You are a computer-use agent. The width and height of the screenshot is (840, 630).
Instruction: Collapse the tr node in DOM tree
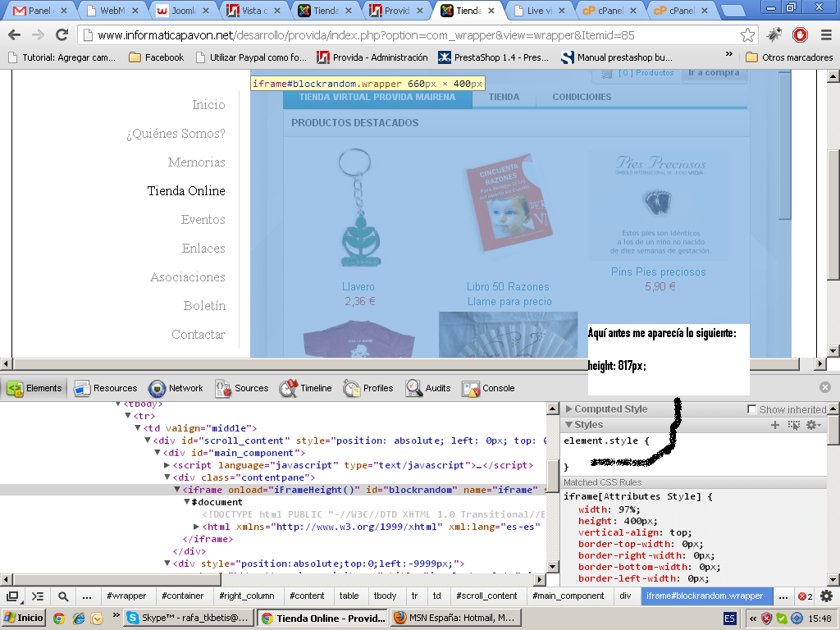tap(128, 416)
